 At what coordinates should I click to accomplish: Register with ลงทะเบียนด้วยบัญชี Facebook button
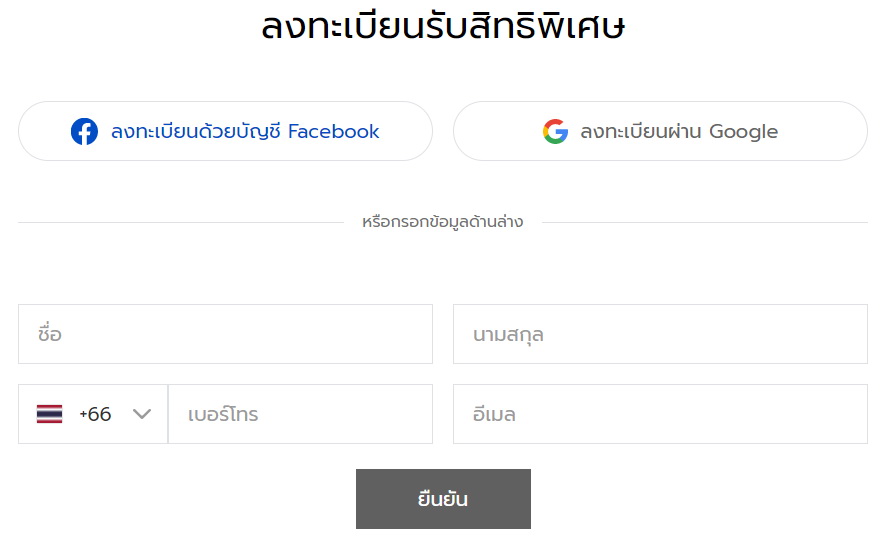pyautogui.click(x=225, y=131)
